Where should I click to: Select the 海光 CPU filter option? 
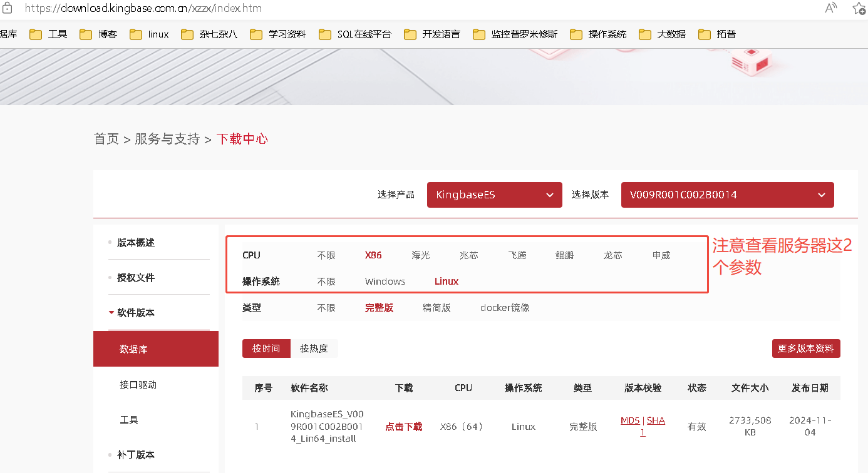coord(421,255)
